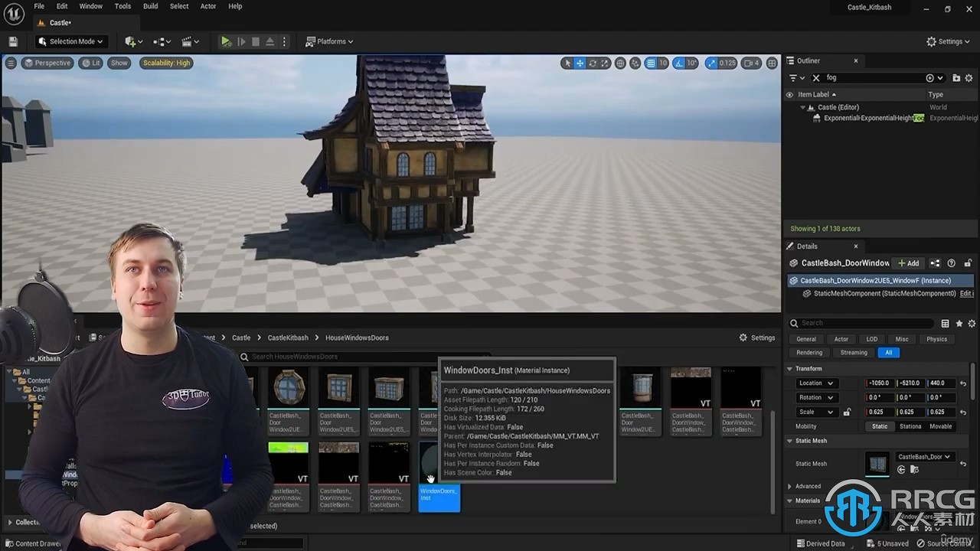The height and width of the screenshot is (551, 980).
Task: Toggle scale snapping in viewport
Action: (711, 63)
